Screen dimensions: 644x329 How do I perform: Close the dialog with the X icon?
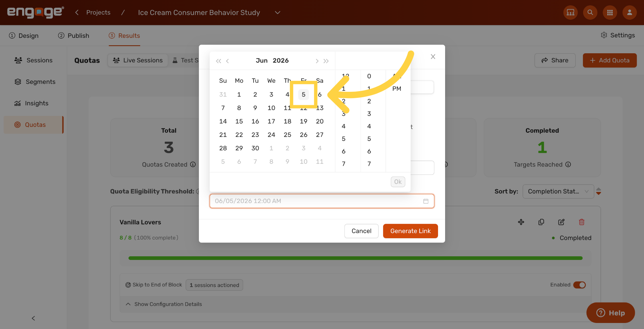coord(433,57)
